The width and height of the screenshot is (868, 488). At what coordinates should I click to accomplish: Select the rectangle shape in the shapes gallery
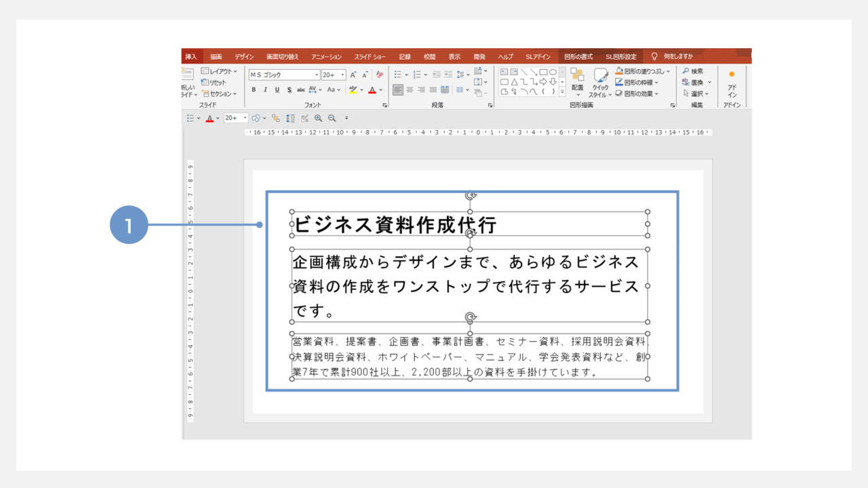[544, 72]
